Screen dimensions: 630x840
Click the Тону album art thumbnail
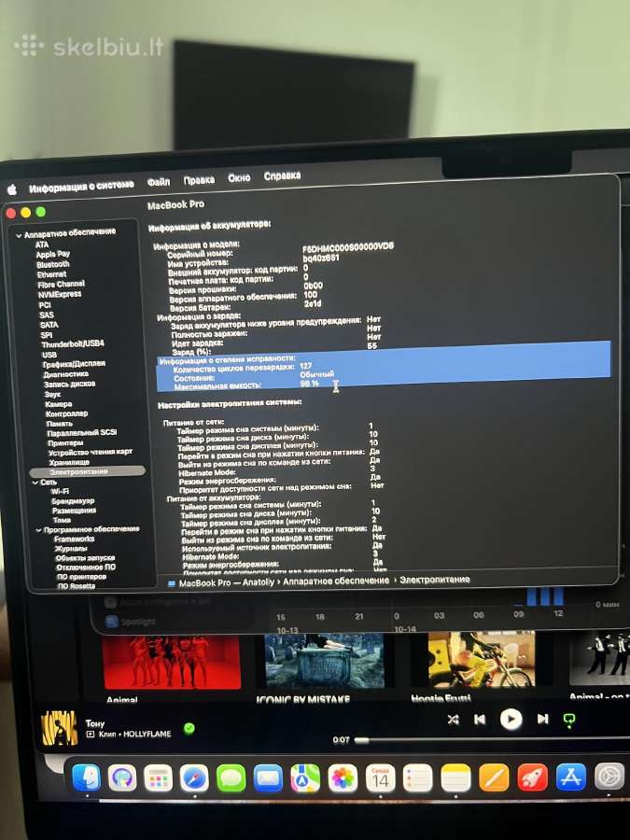click(60, 728)
